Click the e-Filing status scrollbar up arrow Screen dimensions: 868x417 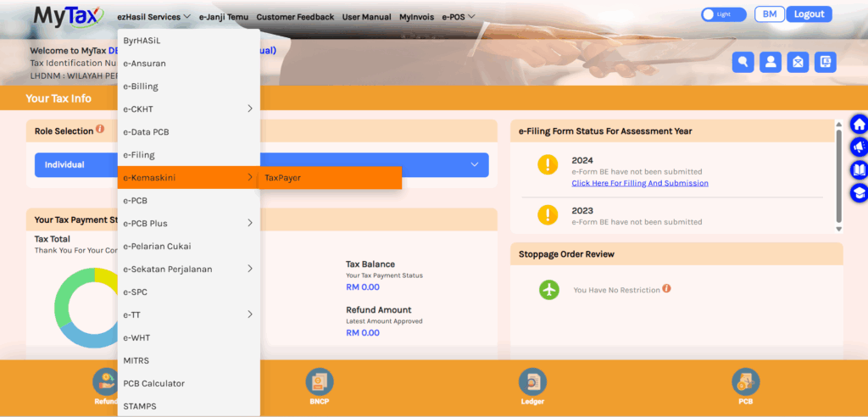click(x=838, y=125)
